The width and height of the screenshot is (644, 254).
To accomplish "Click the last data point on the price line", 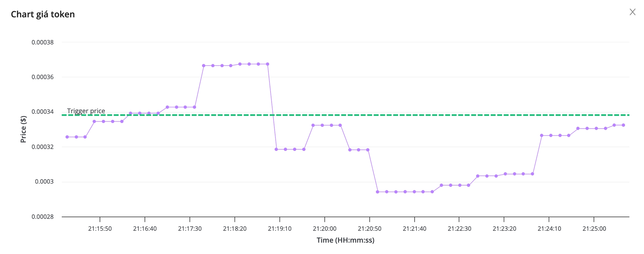I will 623,125.
